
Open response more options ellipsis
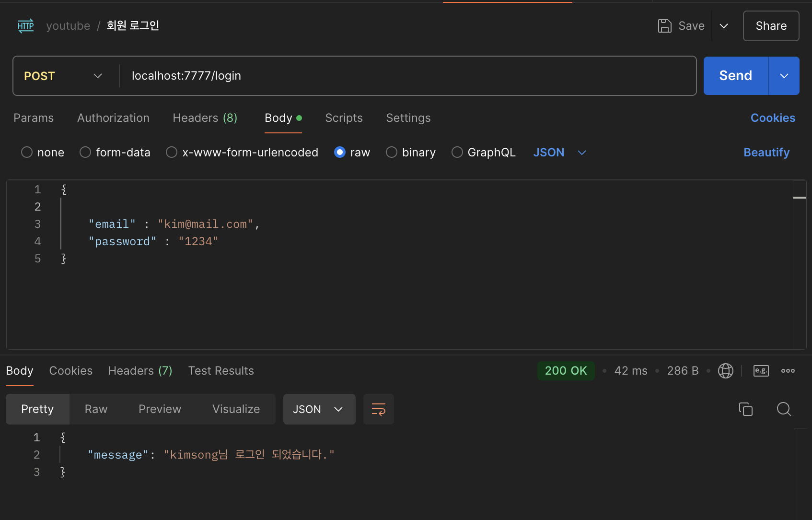[788, 371]
